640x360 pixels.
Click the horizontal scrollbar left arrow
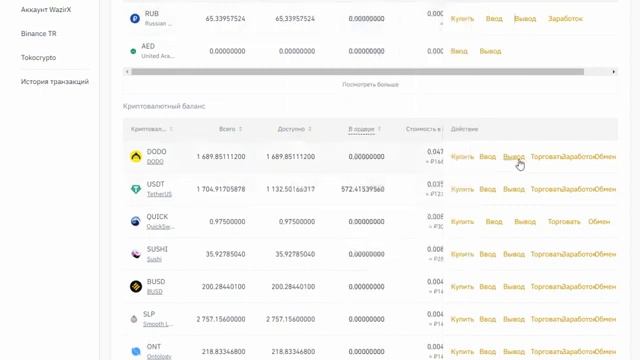pos(127,72)
